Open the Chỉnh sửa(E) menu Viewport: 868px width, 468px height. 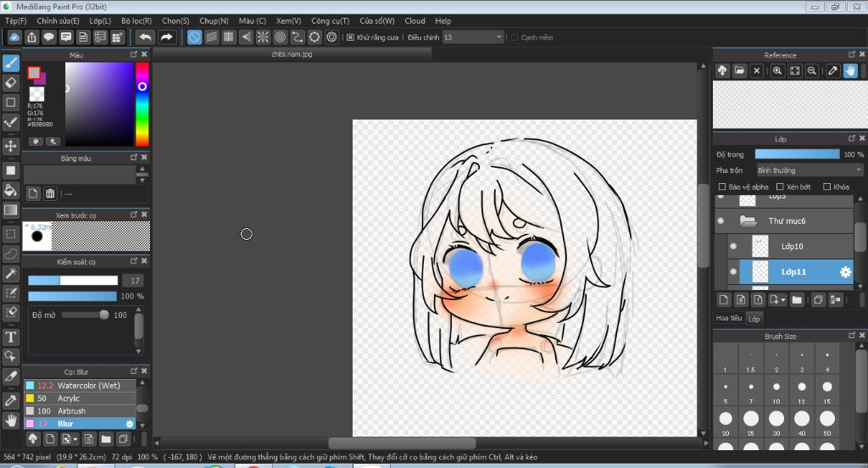58,20
